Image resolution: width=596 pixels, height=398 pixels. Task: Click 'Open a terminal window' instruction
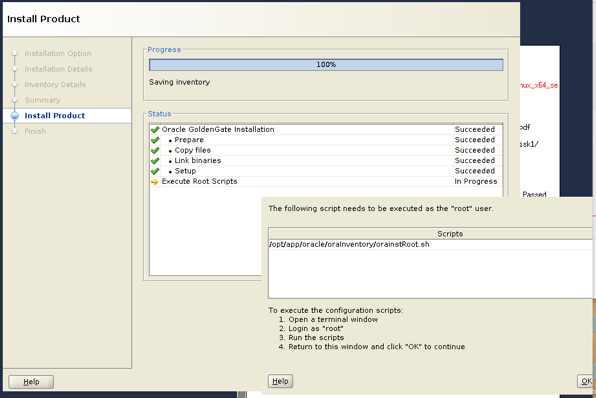[333, 319]
